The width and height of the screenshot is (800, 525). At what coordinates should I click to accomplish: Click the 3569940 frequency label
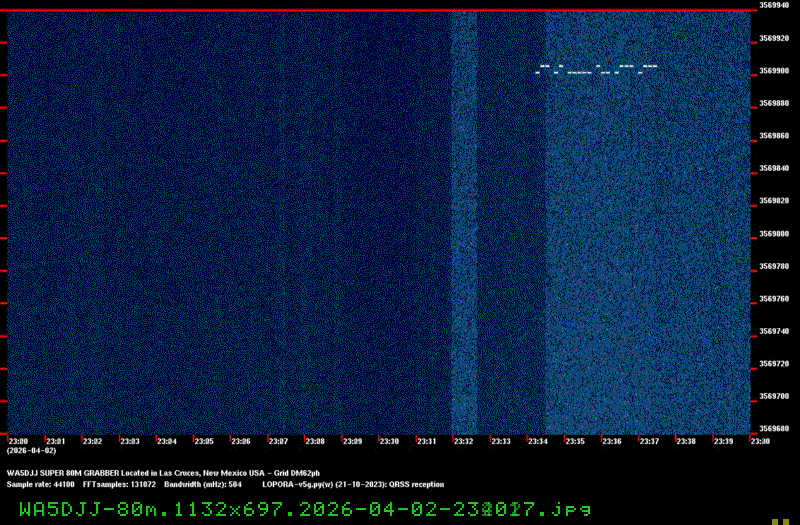[x=774, y=5]
